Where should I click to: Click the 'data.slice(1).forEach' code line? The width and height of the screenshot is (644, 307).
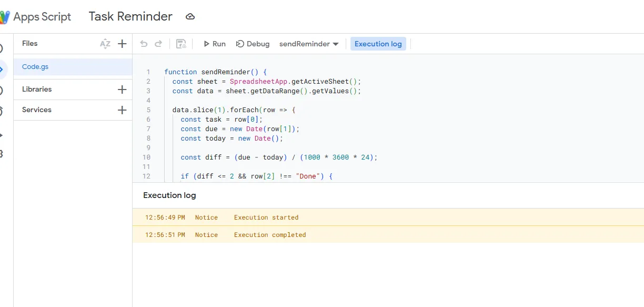click(234, 110)
